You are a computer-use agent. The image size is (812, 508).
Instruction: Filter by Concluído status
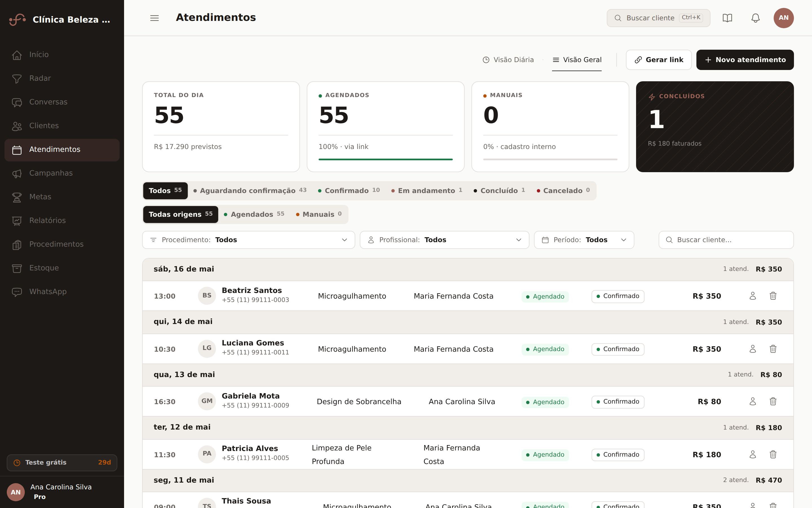(x=499, y=190)
